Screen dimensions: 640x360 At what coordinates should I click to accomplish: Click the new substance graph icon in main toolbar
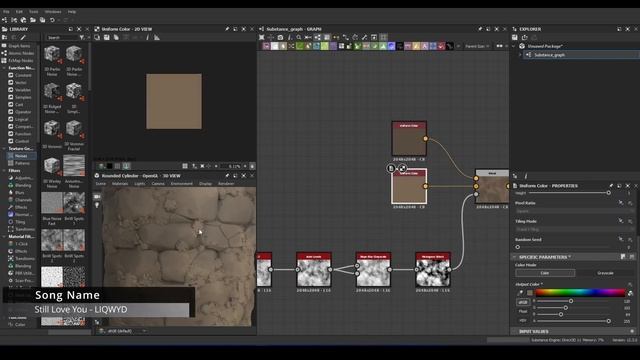click(5, 20)
